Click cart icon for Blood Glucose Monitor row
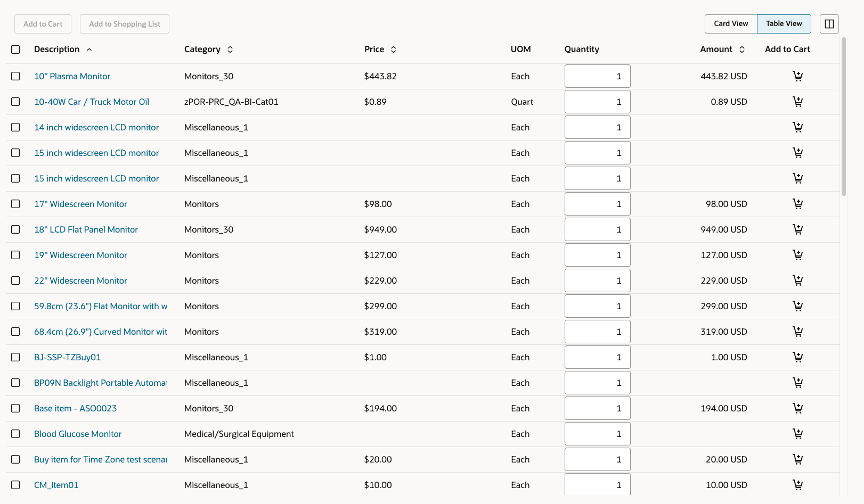Viewport: 864px width, 504px height. (x=797, y=434)
